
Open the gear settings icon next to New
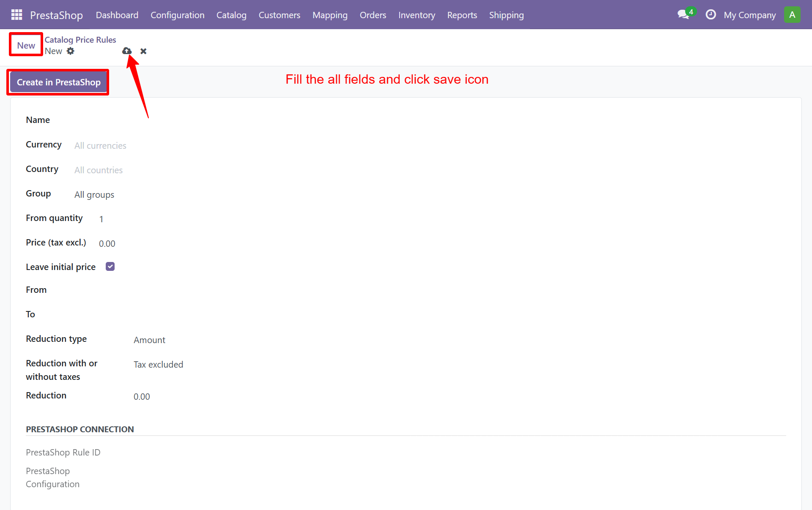pos(71,51)
